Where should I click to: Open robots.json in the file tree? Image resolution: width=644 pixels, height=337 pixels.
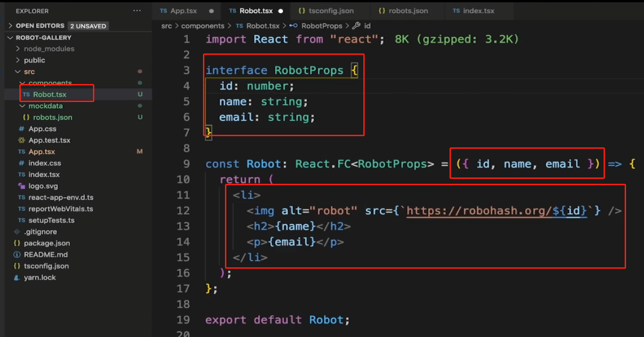(x=53, y=117)
